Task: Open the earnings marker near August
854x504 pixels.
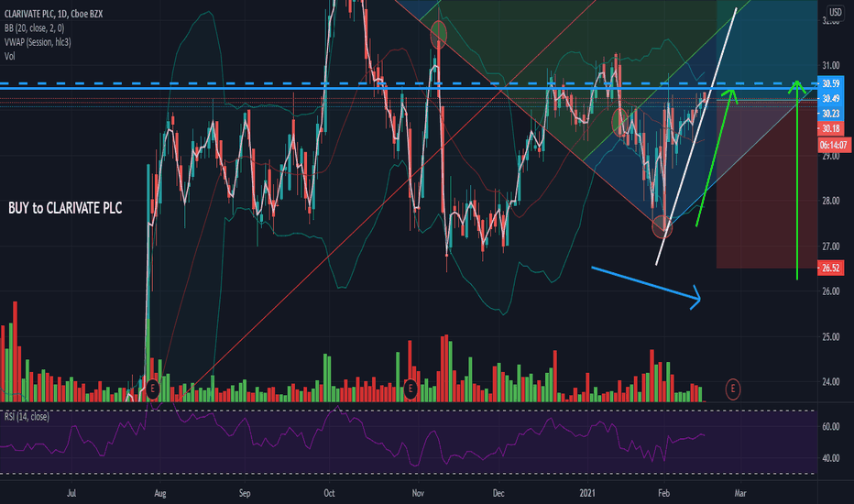Action: click(152, 389)
